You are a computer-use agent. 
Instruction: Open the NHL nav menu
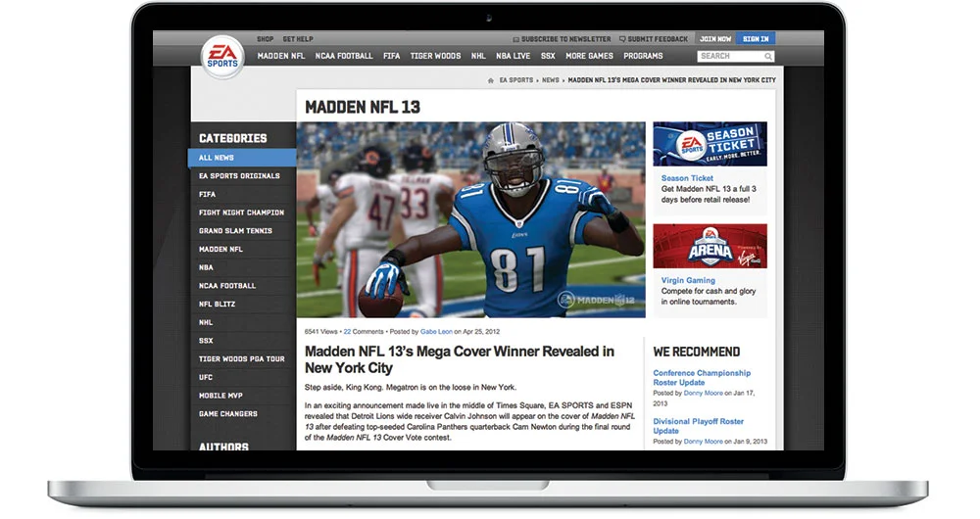click(478, 56)
